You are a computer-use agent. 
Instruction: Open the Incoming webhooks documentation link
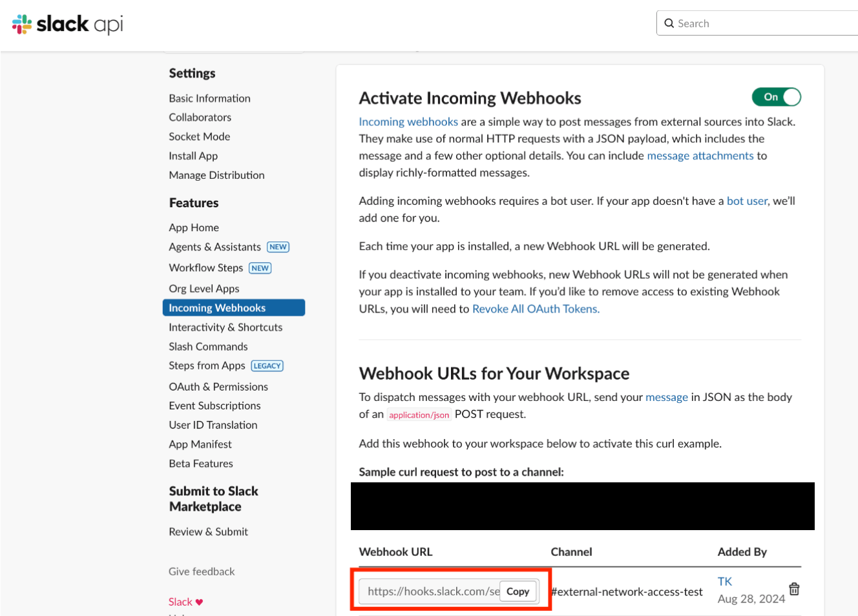[408, 122]
